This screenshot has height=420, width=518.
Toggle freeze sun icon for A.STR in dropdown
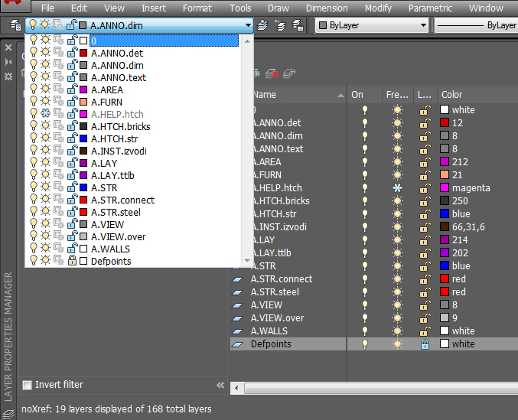point(45,187)
